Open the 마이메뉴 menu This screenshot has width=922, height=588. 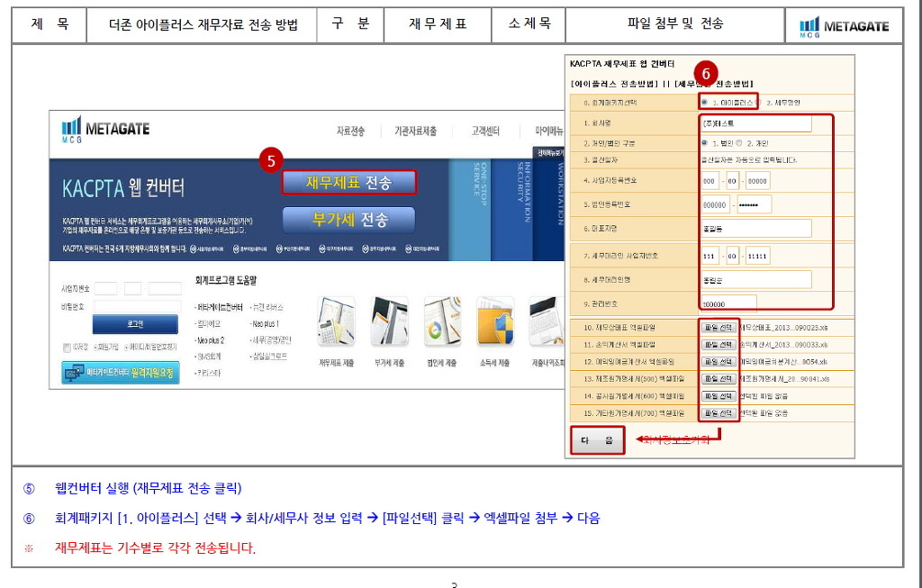point(549,131)
